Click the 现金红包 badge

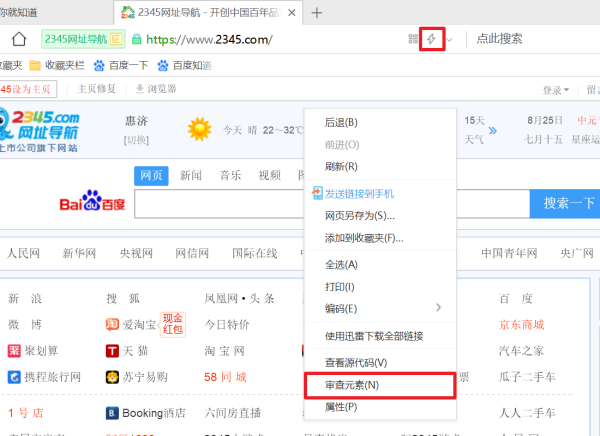click(x=173, y=324)
